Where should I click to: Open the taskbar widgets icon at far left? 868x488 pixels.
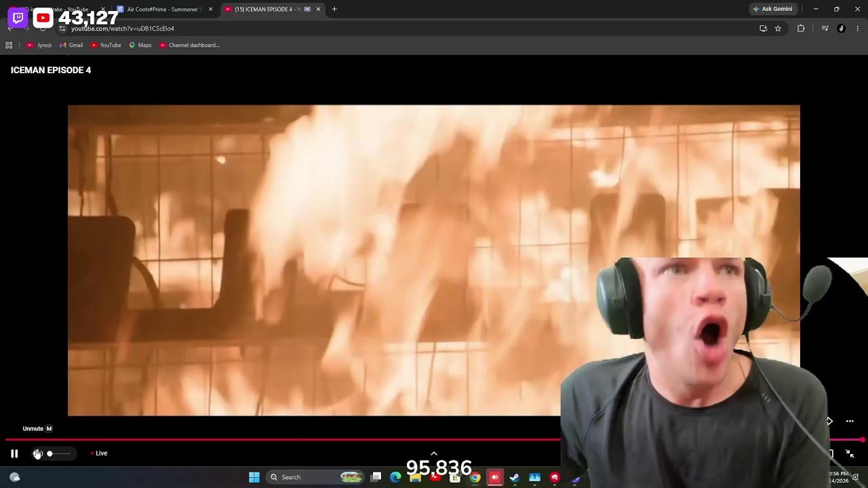(x=15, y=477)
